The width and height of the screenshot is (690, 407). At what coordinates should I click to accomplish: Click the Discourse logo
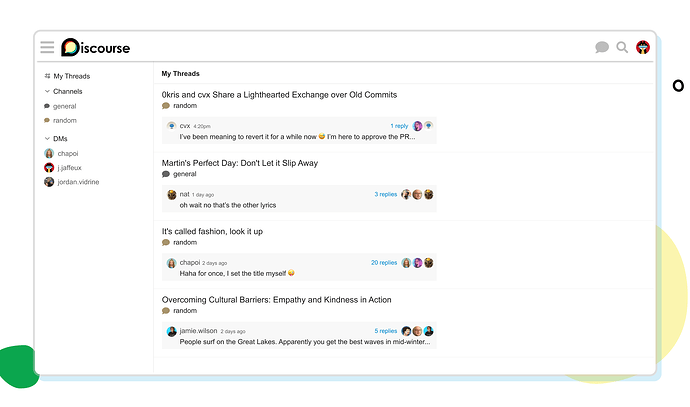[95, 47]
